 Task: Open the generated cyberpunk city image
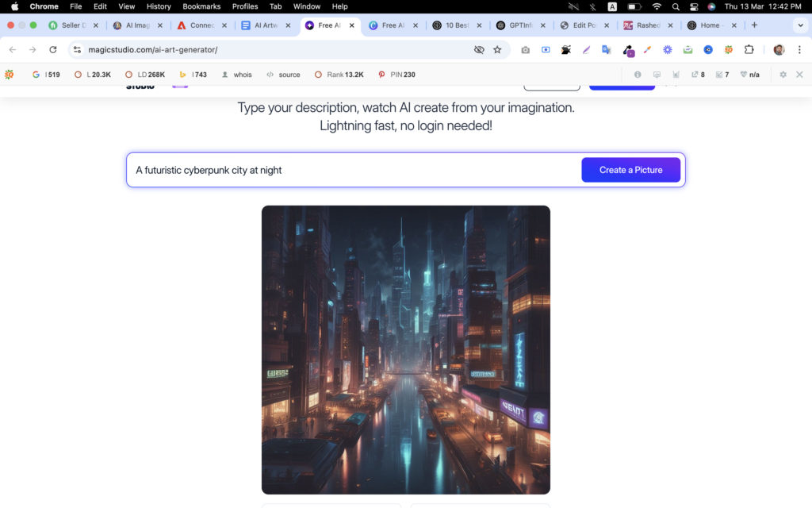(405, 350)
